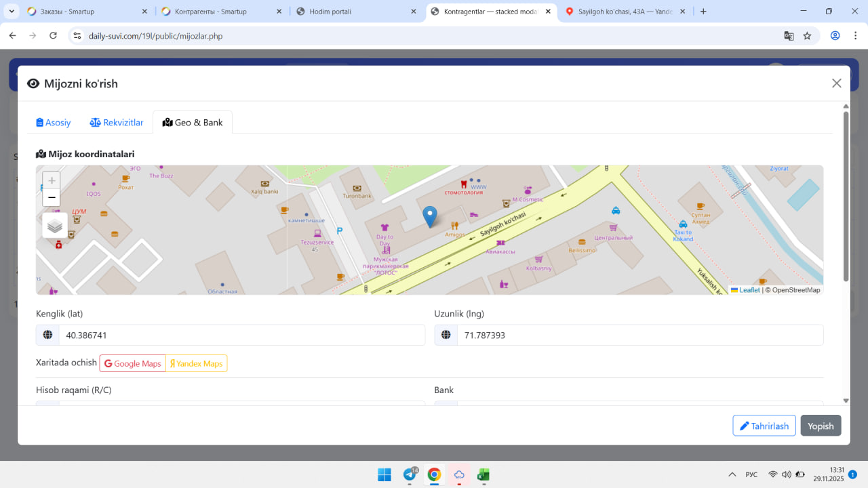Open the map layers control
This screenshot has width=868, height=488.
[x=55, y=226]
